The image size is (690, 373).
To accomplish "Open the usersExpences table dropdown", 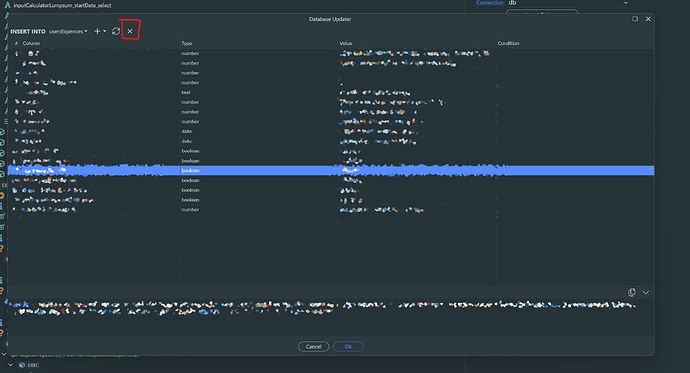I will coord(68,32).
